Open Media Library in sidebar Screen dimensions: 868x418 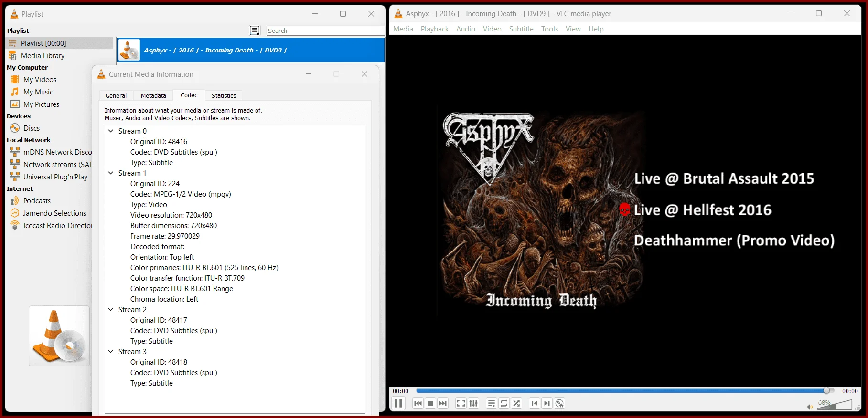point(43,55)
